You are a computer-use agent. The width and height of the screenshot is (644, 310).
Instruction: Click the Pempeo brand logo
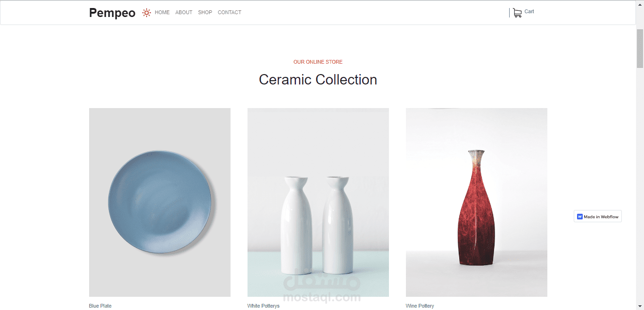[112, 13]
